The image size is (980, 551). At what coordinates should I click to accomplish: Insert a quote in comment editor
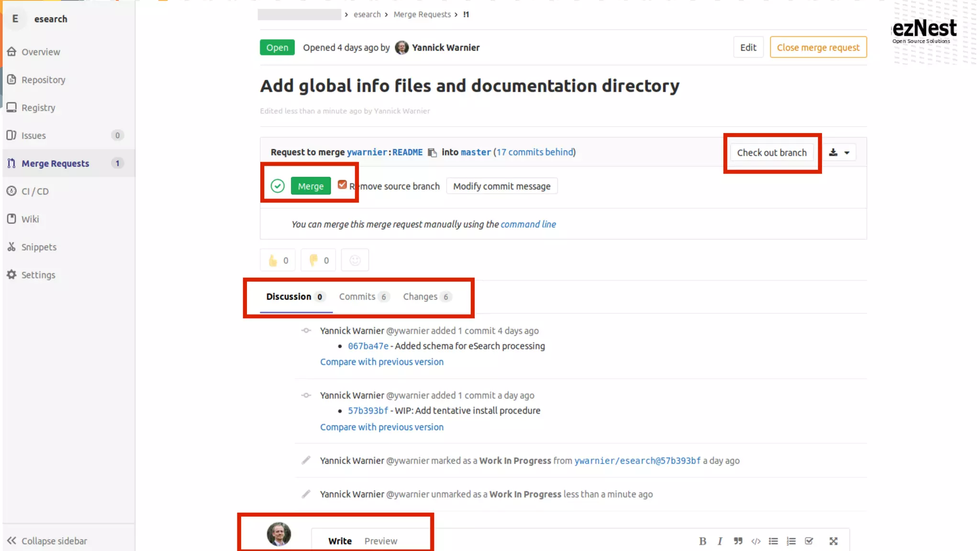738,541
